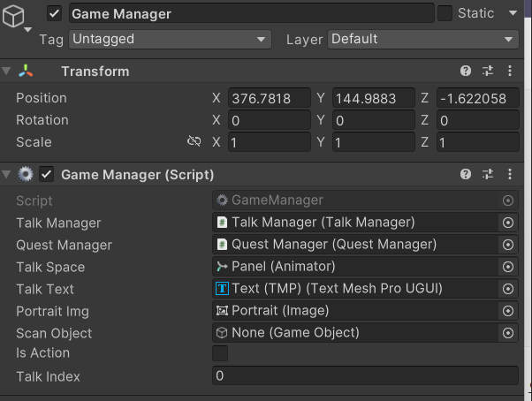
Task: Click the Talk Index property label
Action: (x=49, y=376)
